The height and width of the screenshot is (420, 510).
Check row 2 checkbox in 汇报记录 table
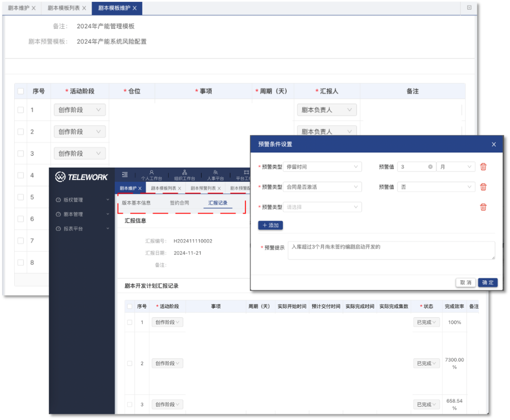(130, 363)
